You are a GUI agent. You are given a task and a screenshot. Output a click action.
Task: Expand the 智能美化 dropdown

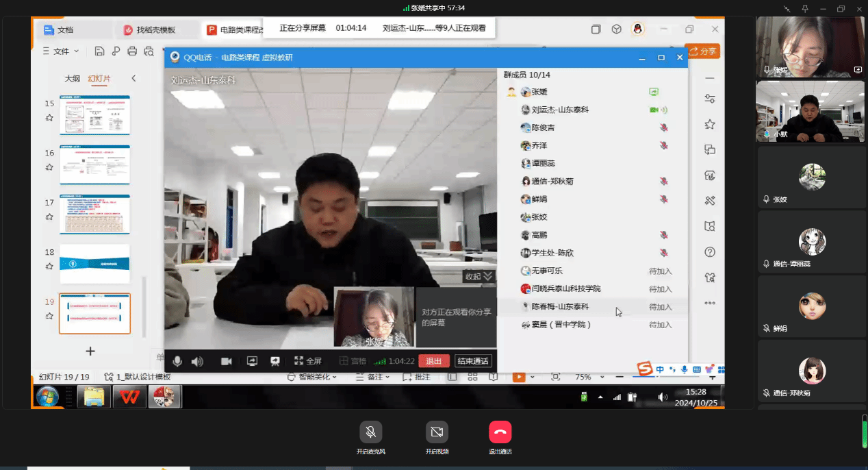[x=313, y=377]
